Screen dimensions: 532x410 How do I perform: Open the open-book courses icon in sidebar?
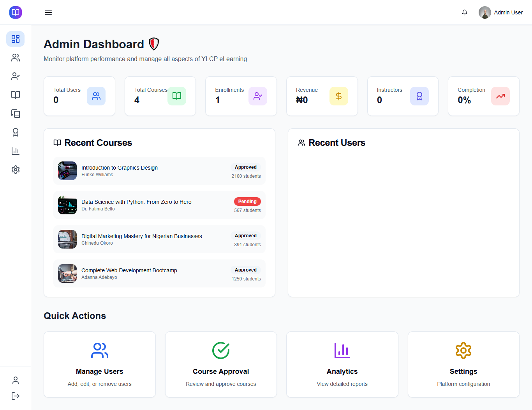point(16,95)
